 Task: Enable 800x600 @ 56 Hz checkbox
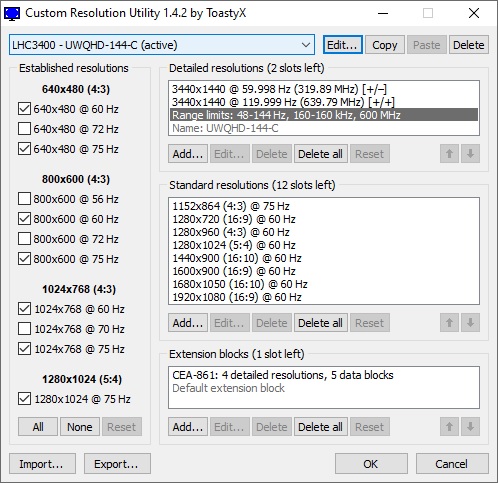pos(24,199)
